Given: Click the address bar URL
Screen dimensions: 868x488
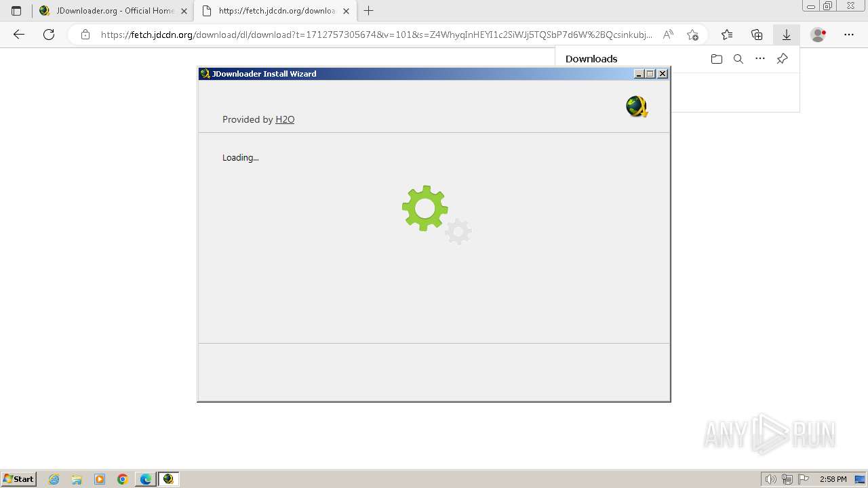Looking at the screenshot, I should [x=376, y=35].
